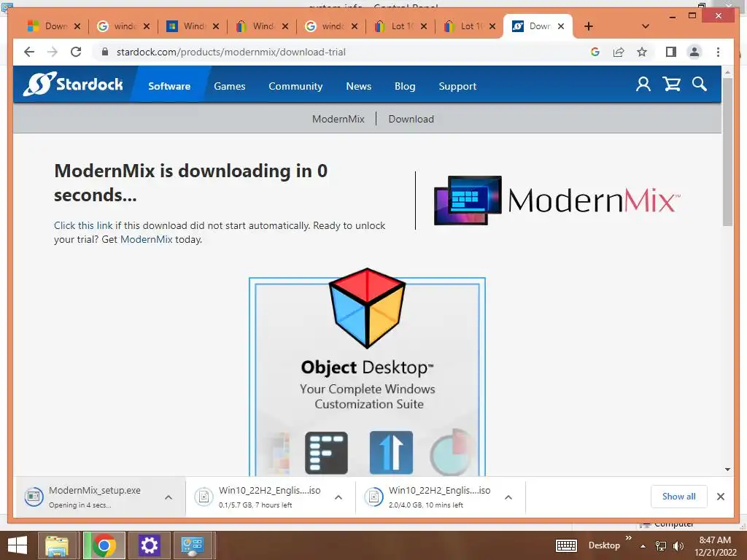Expand options for ModernMix_setup.exe download

click(169, 497)
